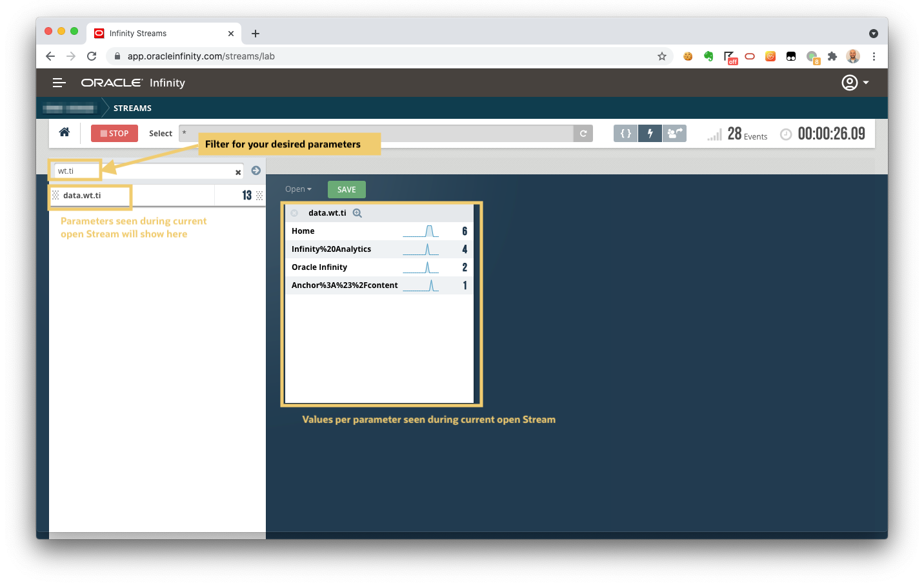Switch to JSON braces view
The width and height of the screenshot is (924, 587).
click(x=625, y=133)
